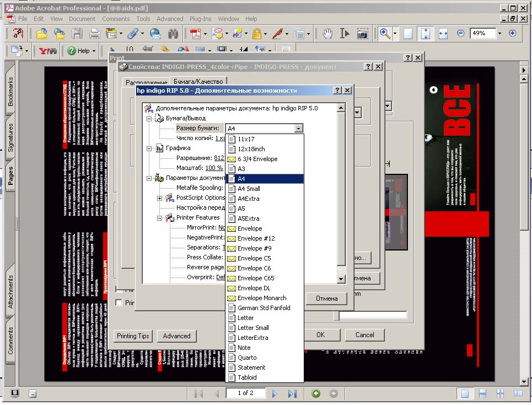Tick the checkbox beside 'Pri' in Print dialog
Image resolution: width=532 pixels, height=405 pixels.
click(x=119, y=302)
